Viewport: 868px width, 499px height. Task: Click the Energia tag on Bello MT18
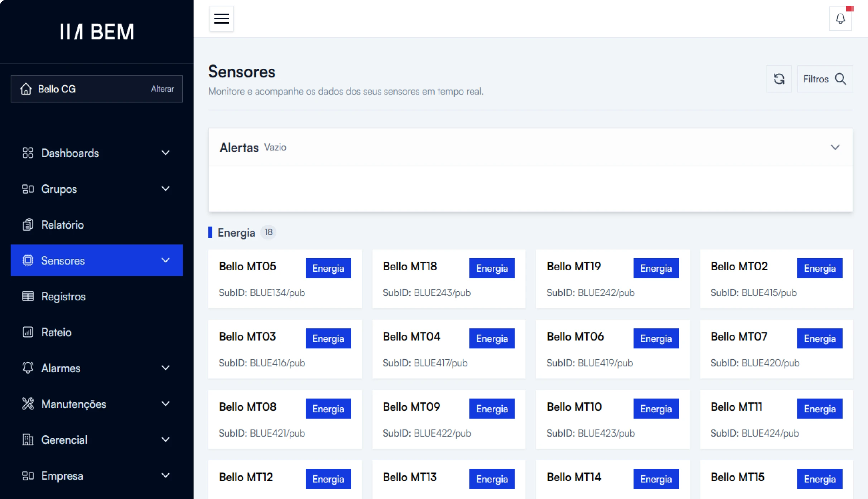(492, 268)
